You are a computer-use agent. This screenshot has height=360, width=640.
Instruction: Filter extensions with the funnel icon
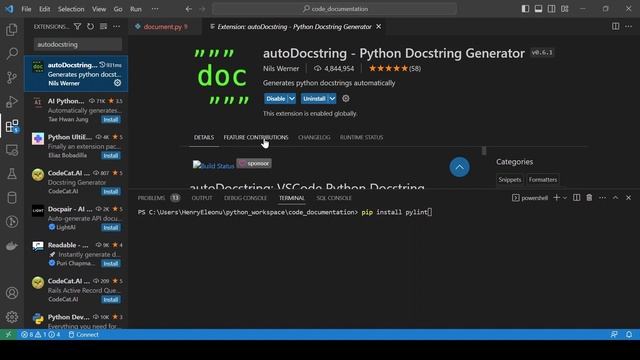coord(77,27)
